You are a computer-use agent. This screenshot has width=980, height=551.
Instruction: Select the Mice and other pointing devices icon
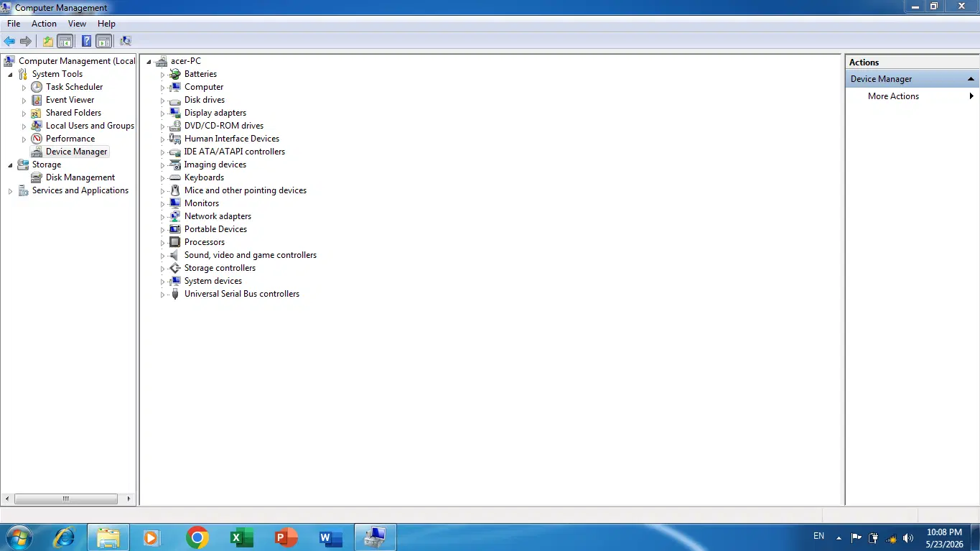click(x=174, y=190)
